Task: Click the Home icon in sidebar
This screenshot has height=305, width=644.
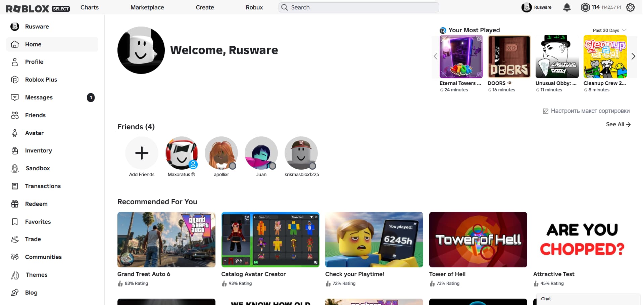Action: pos(15,44)
